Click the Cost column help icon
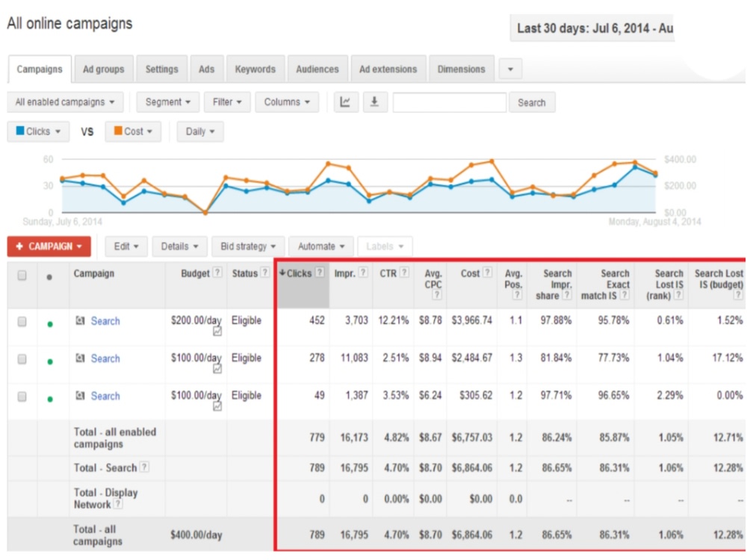747x560 pixels. [487, 273]
